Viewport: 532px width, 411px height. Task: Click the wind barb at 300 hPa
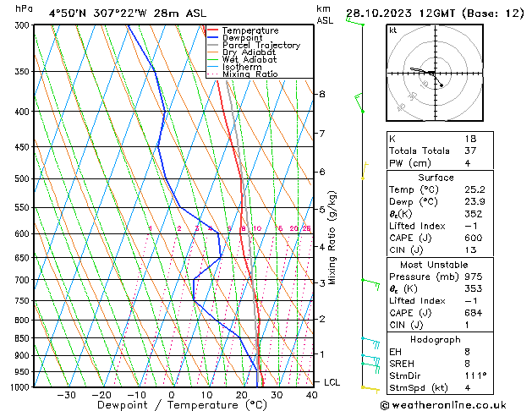[x=355, y=22]
